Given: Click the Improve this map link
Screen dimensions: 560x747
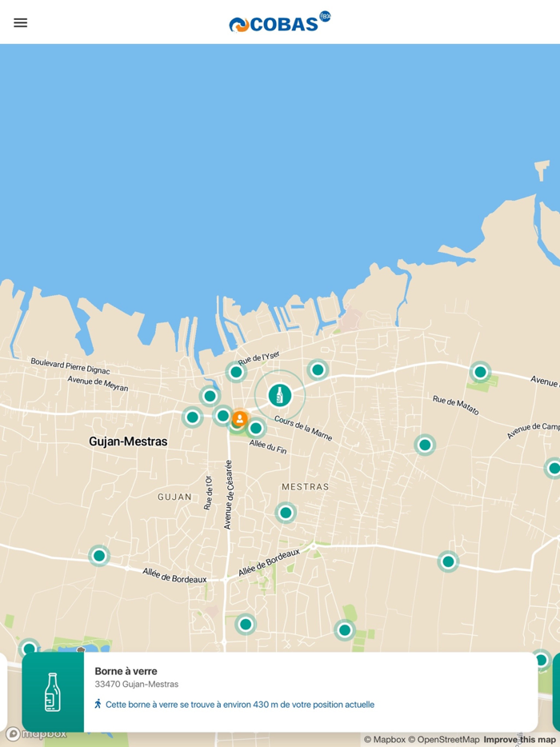Looking at the screenshot, I should 519,740.
